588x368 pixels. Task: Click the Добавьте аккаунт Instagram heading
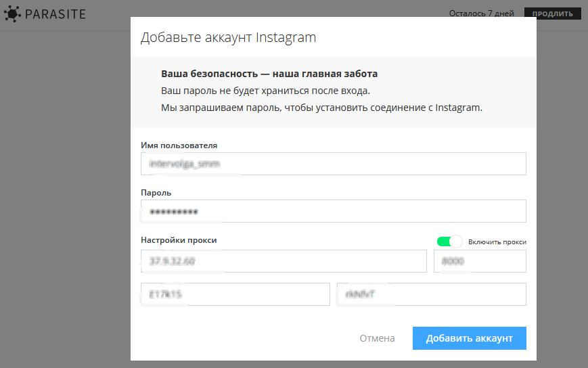click(x=229, y=37)
